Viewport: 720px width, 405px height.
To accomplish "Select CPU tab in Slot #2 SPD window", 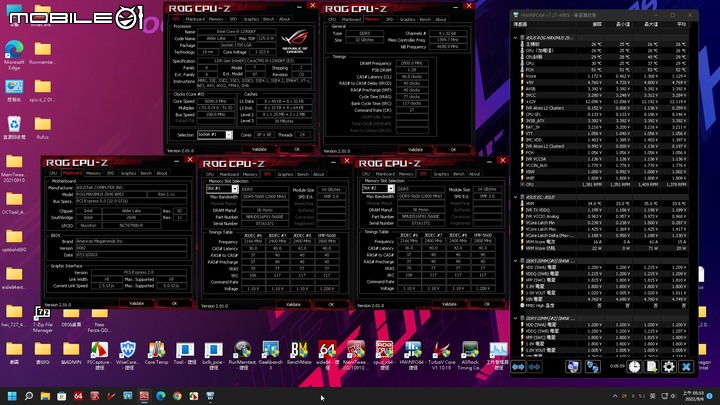I will [366, 174].
